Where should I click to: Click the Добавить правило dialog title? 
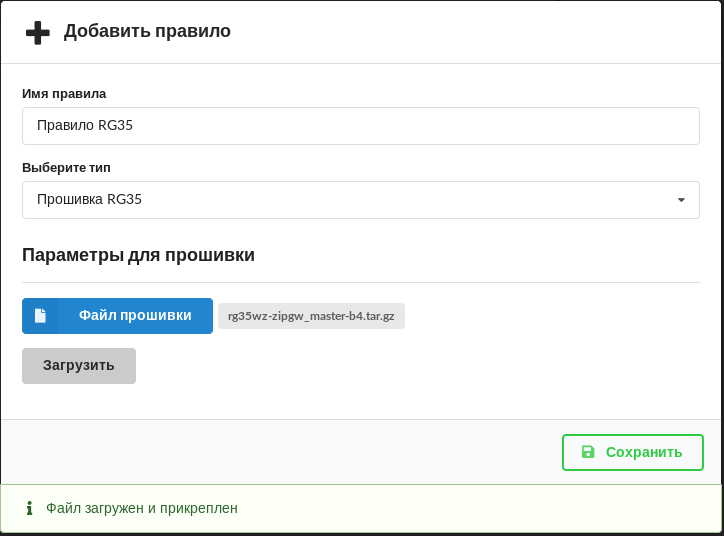[x=147, y=31]
